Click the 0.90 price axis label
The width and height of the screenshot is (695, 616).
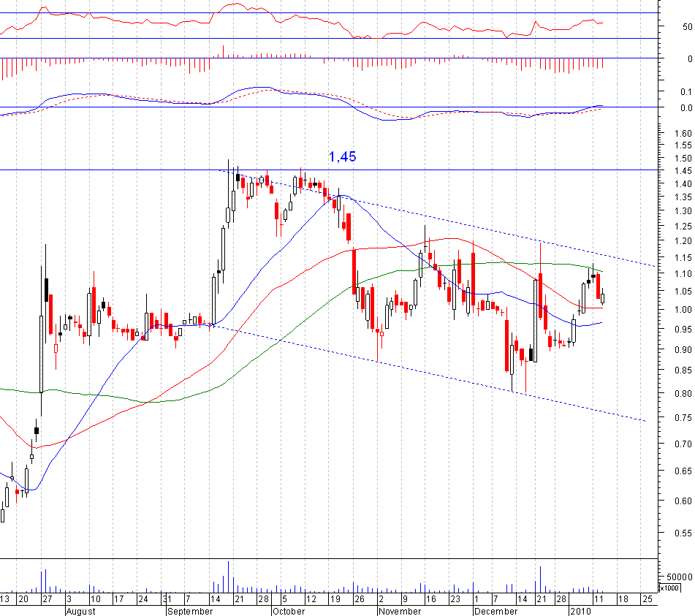pos(683,350)
